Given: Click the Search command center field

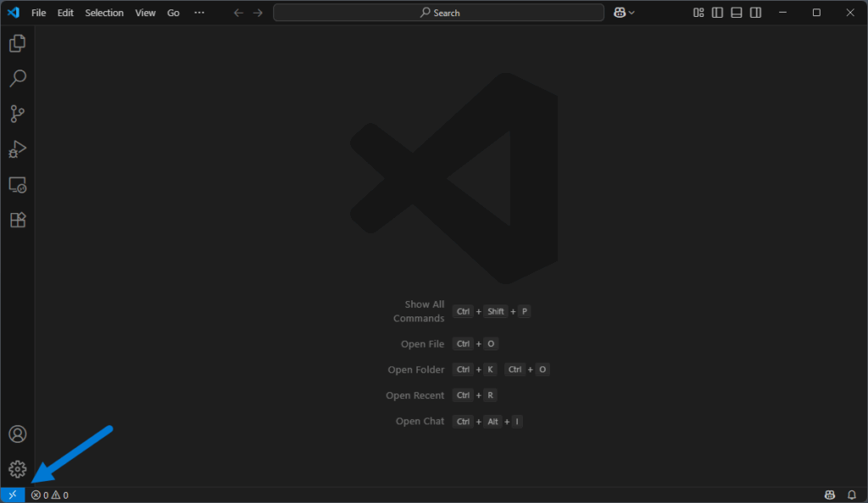Looking at the screenshot, I should click(x=438, y=12).
